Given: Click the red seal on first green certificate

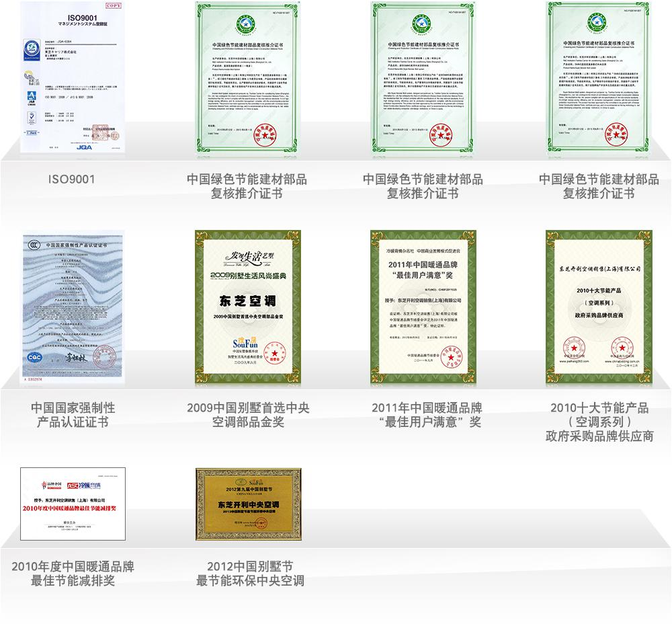Looking at the screenshot, I should 265,135.
